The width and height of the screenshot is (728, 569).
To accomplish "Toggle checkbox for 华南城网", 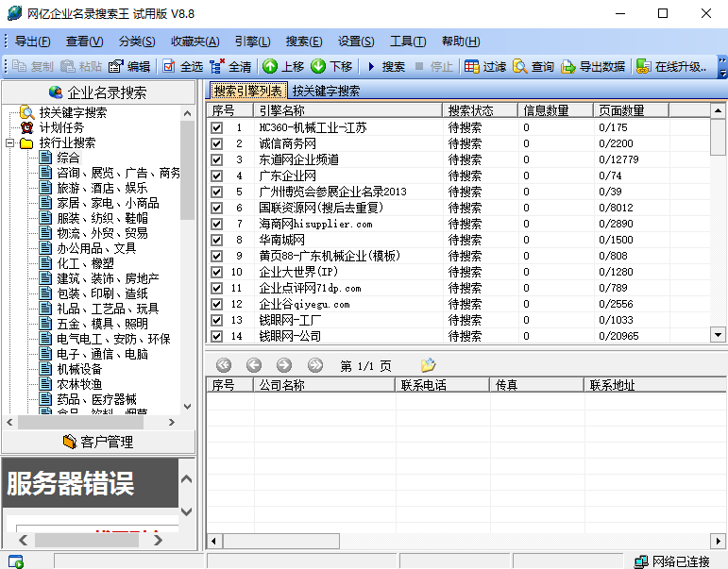I will (x=217, y=240).
